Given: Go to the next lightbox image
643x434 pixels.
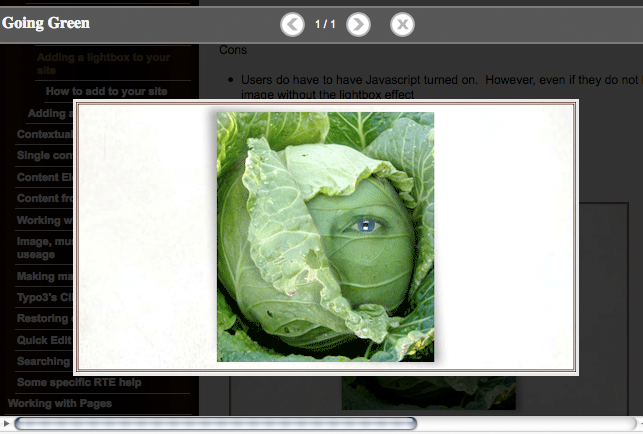Looking at the screenshot, I should coord(358,24).
